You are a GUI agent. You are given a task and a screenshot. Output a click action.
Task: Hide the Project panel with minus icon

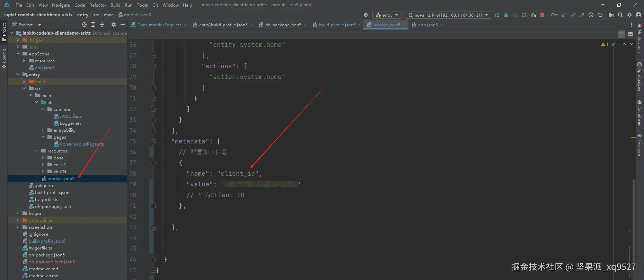(x=123, y=25)
